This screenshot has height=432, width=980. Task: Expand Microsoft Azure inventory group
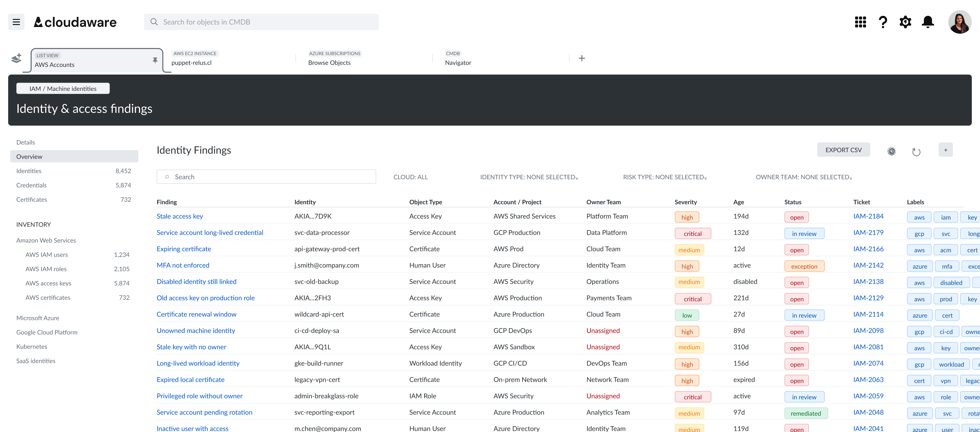click(x=38, y=318)
